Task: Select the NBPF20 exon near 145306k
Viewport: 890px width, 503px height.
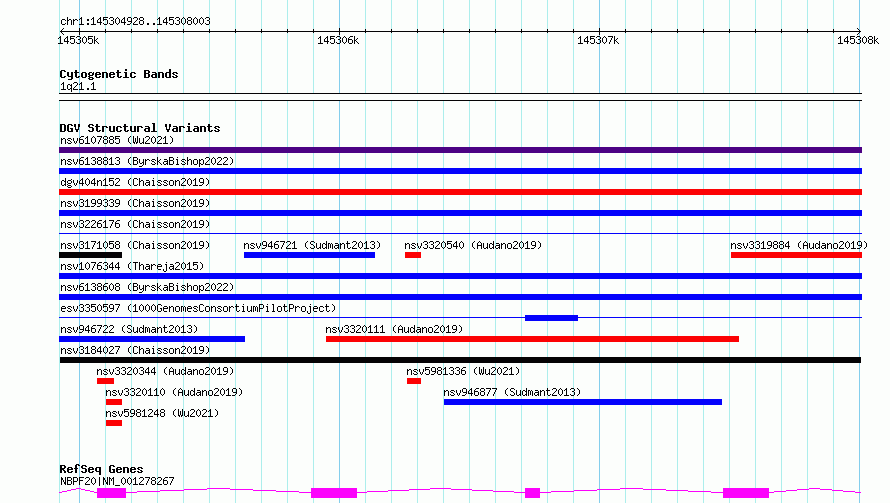Action: coord(334,493)
